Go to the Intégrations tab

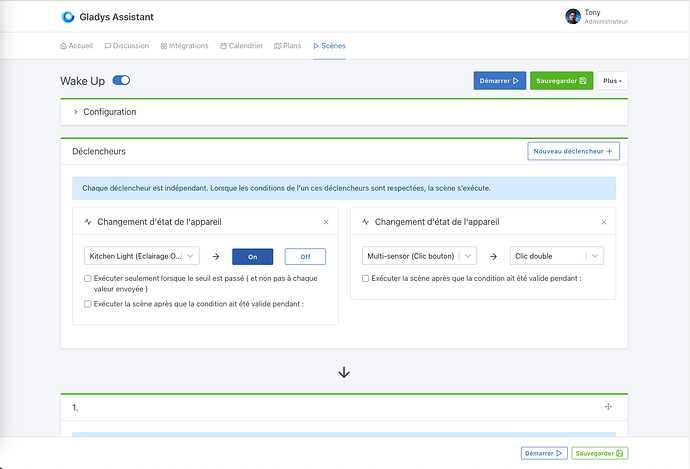(184, 45)
